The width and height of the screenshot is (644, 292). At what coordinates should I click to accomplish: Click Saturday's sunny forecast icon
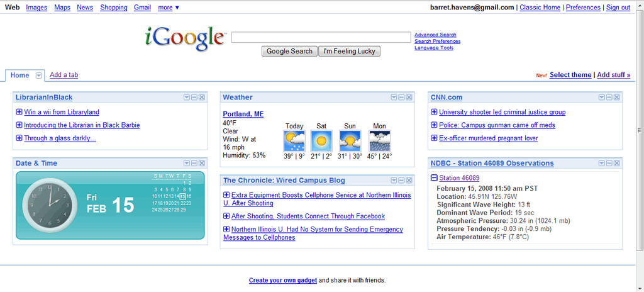pyautogui.click(x=321, y=141)
